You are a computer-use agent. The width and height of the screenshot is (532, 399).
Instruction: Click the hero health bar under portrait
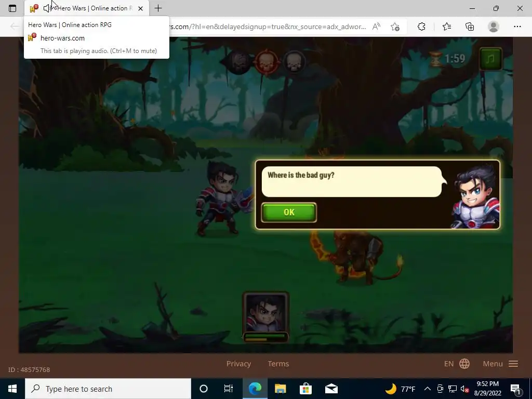tap(265, 337)
